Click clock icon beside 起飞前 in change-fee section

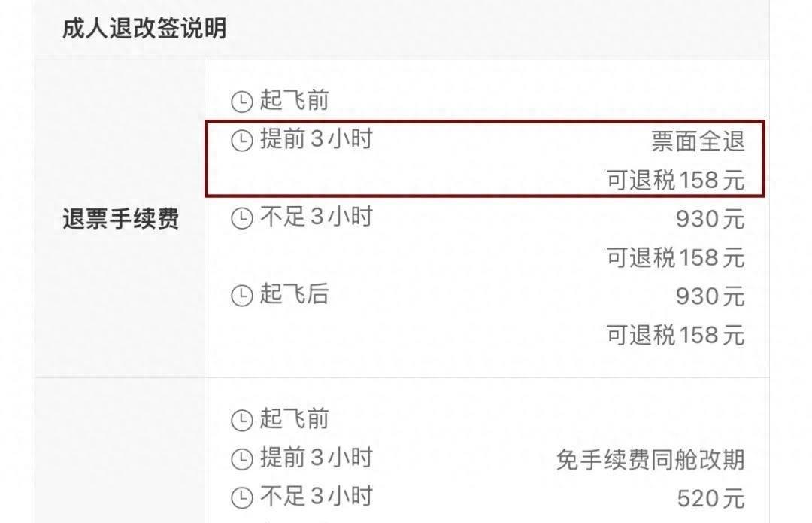tap(241, 421)
